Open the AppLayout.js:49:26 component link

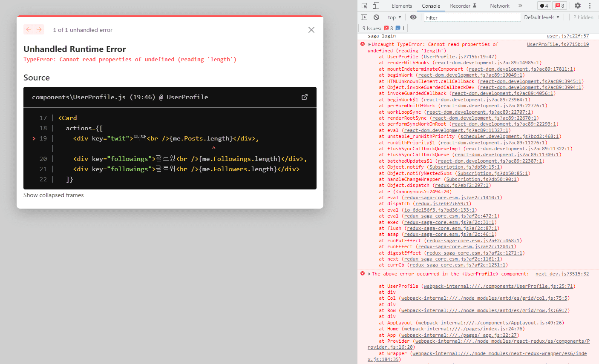(489, 323)
